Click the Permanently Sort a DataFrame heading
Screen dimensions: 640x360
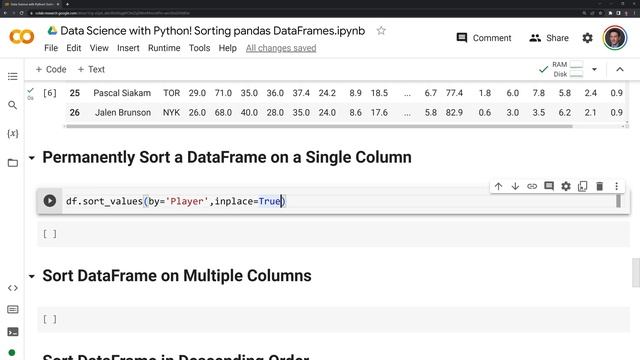(x=227, y=158)
